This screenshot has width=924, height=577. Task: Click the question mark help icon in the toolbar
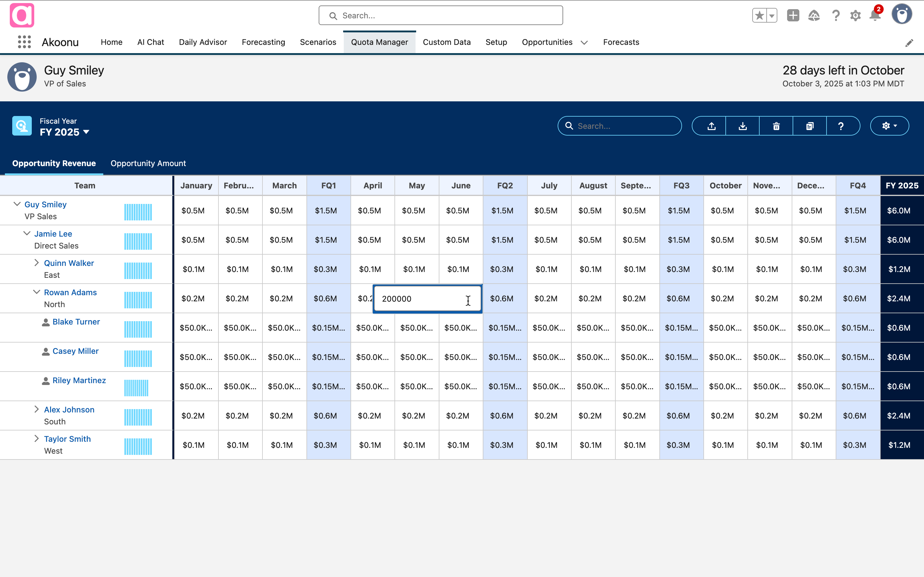coord(842,126)
